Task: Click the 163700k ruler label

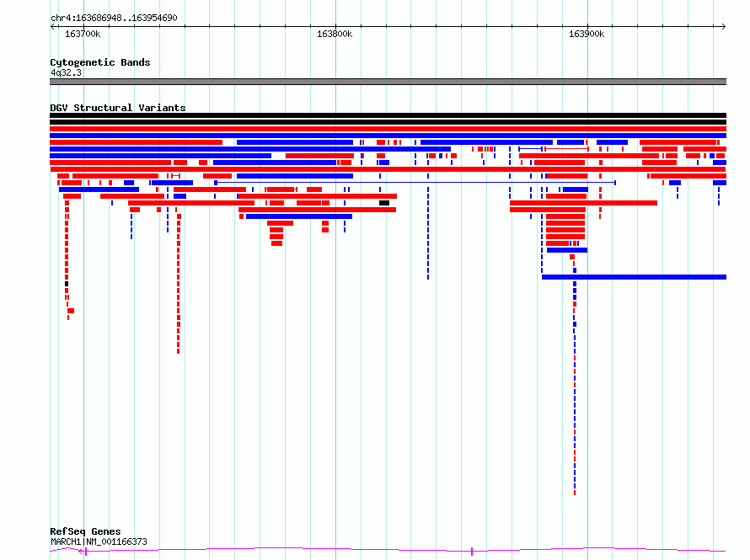Action: click(x=83, y=34)
